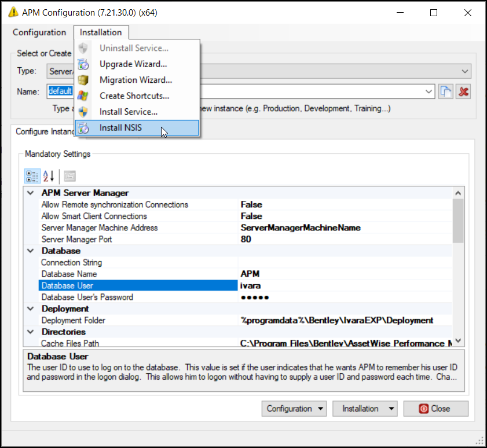Click the port value 80
Screen dimensions: 487x448
(x=345, y=240)
